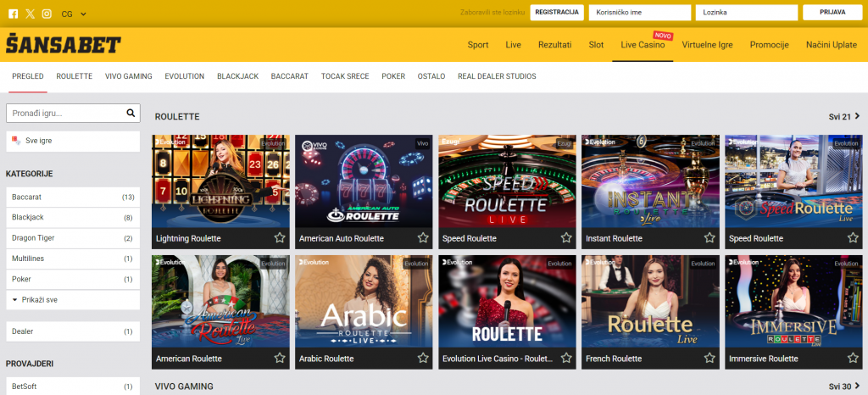The height and width of the screenshot is (395, 868).
Task: Open American Auto Roulette thumbnail
Action: click(364, 181)
